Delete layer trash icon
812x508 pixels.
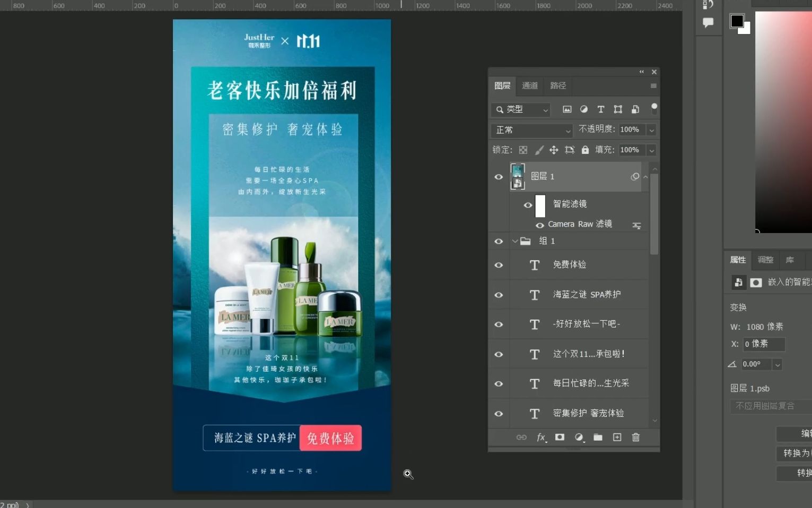[635, 437]
